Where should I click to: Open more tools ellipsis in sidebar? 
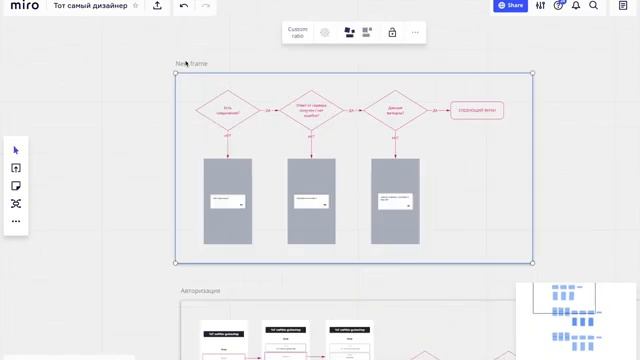(x=16, y=221)
